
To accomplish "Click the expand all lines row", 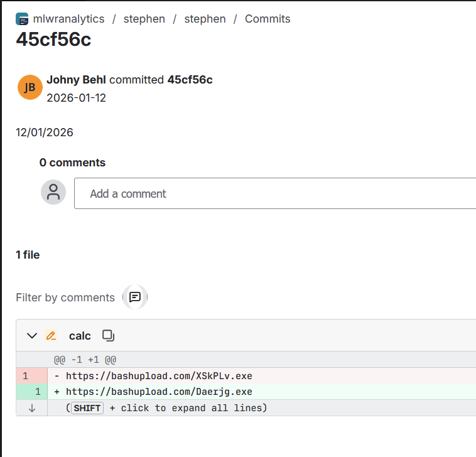I will click(246, 408).
